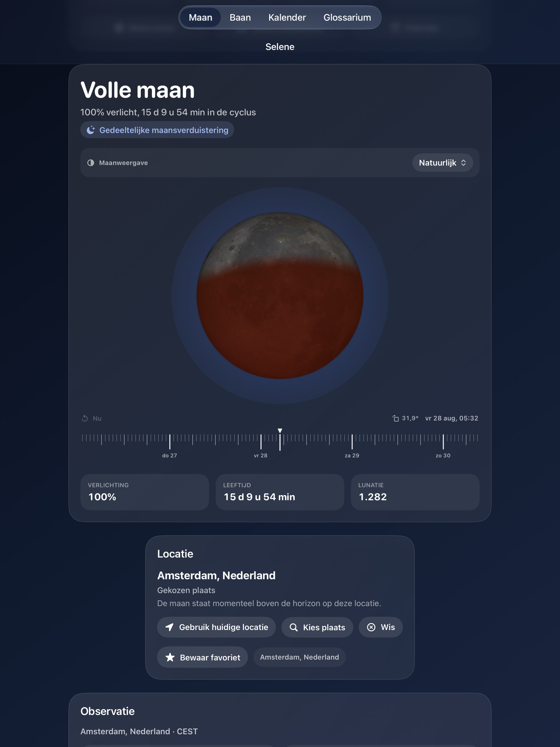
Task: Click the 31,9° angle value
Action: [410, 418]
